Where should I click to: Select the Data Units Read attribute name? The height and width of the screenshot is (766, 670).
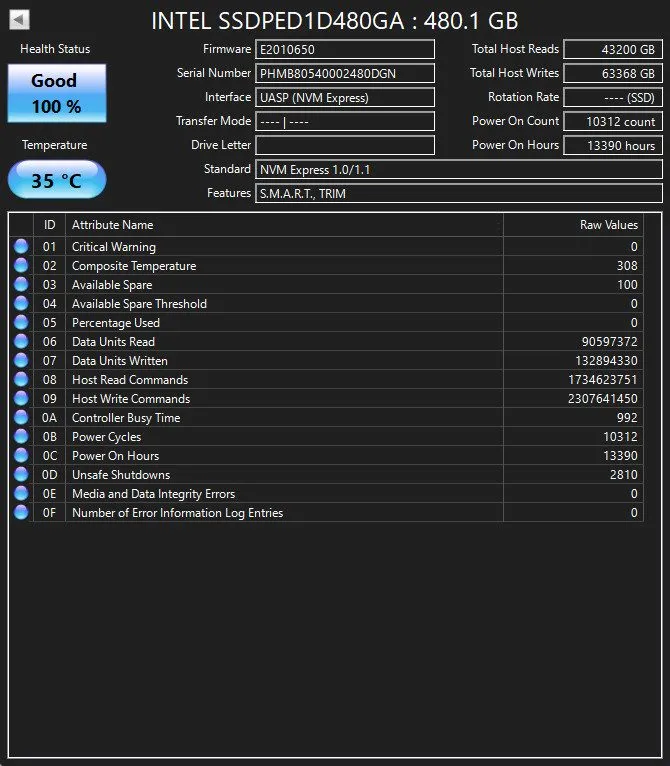click(113, 342)
